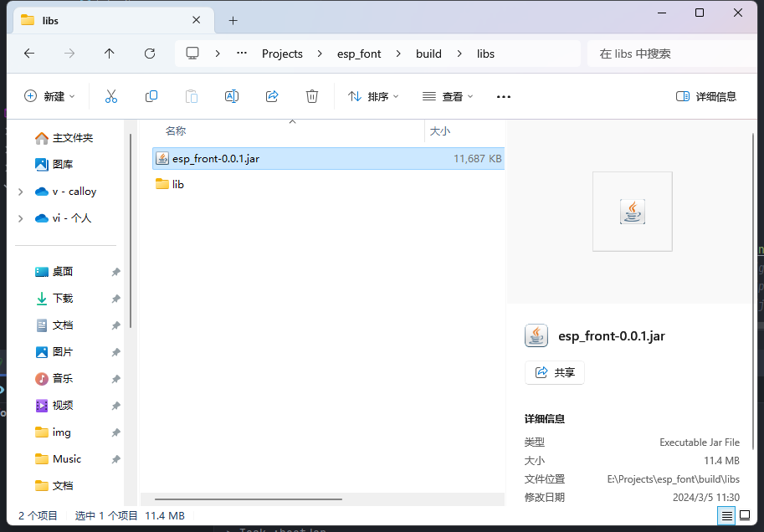Open 主文件夹 in sidebar
The image size is (764, 532).
(x=64, y=138)
